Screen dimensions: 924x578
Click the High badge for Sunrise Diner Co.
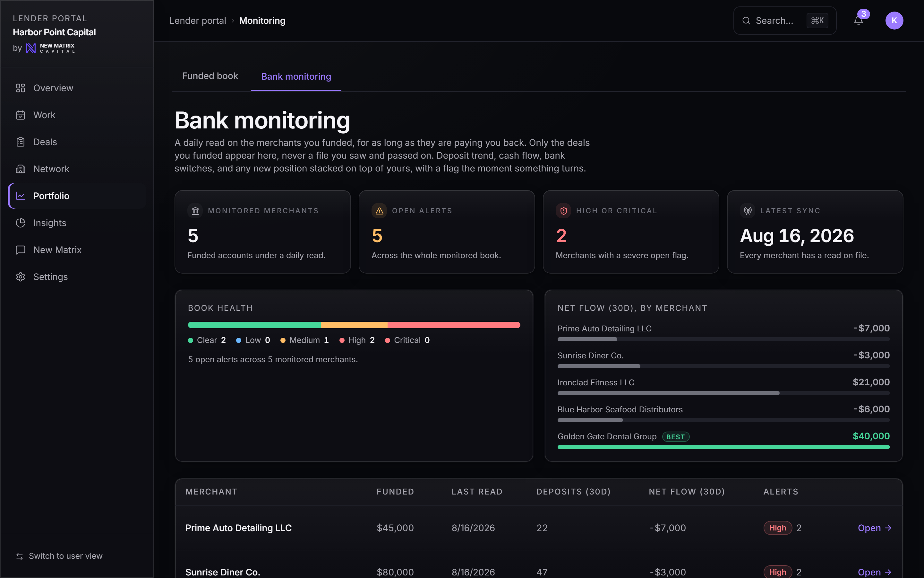[x=777, y=572]
